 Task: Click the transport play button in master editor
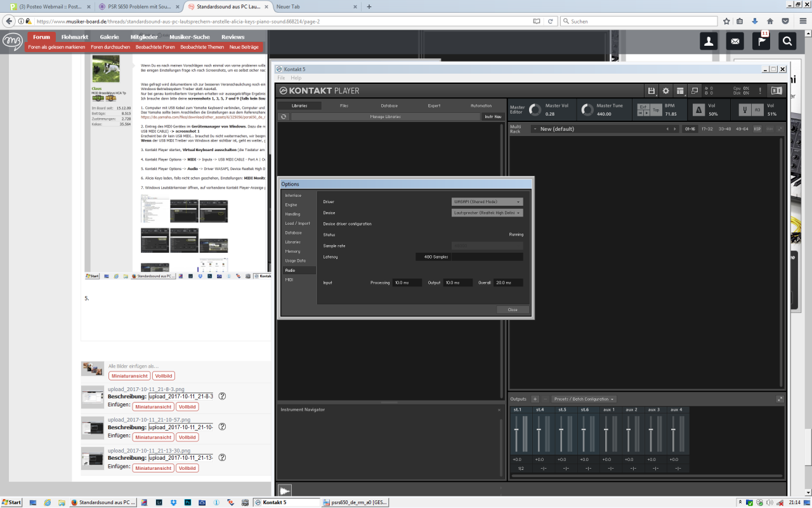(x=646, y=114)
